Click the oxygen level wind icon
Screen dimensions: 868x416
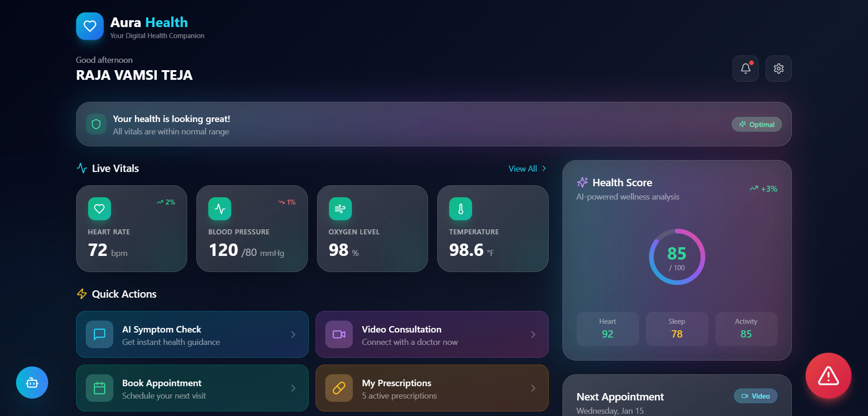click(340, 209)
